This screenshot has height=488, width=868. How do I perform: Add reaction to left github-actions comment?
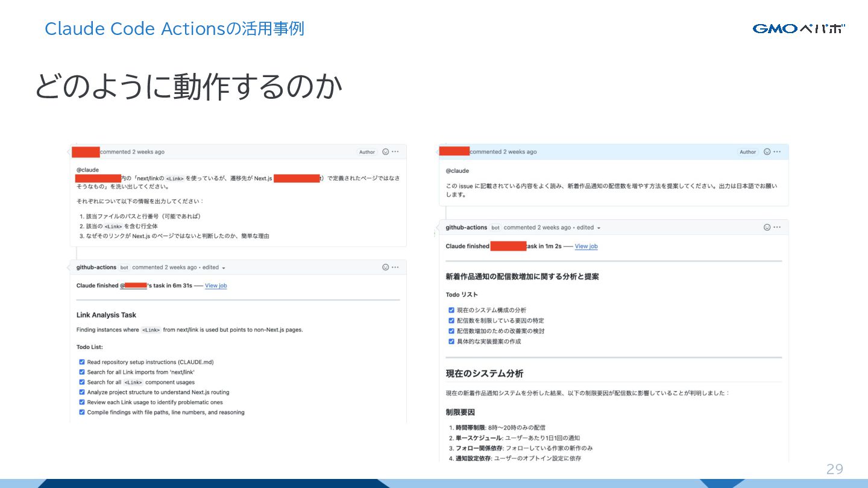(386, 267)
